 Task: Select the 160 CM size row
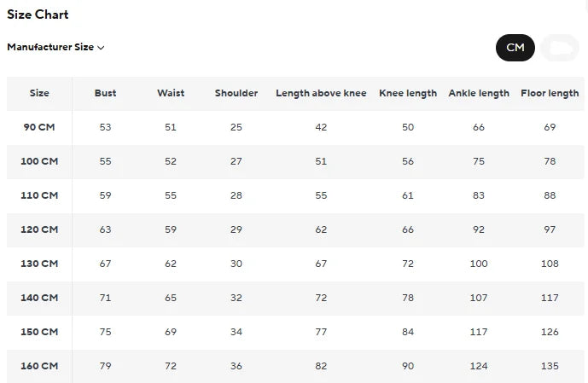pyautogui.click(x=295, y=366)
